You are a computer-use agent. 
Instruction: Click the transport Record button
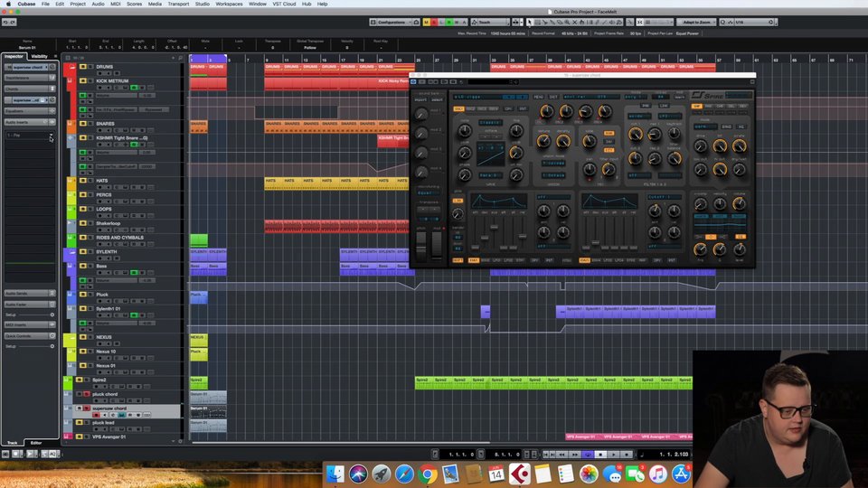(x=627, y=455)
